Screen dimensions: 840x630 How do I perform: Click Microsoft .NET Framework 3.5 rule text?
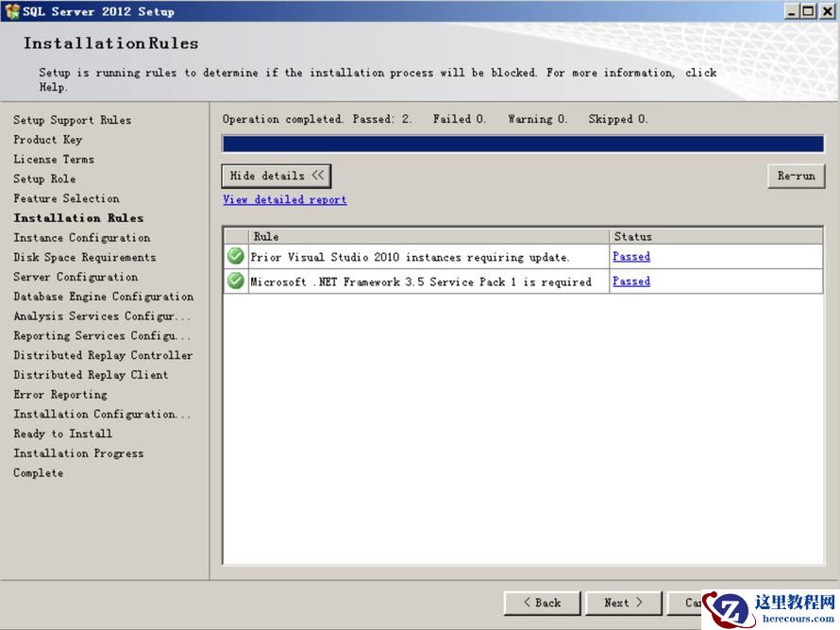coord(421,281)
